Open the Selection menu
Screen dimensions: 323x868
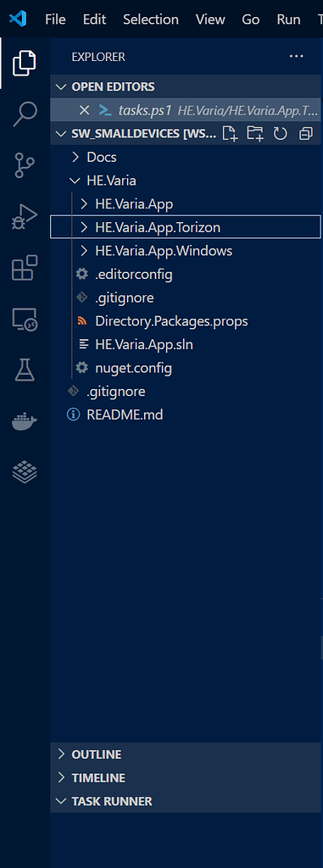coord(151,19)
